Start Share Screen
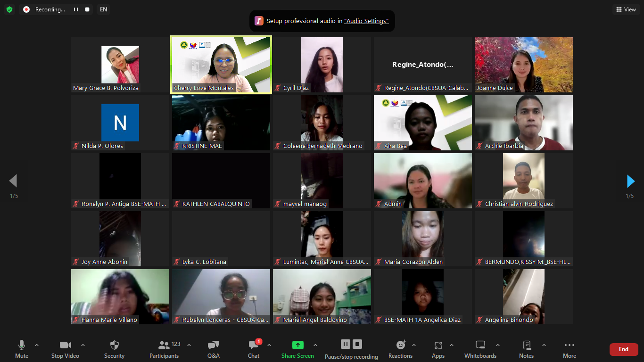Image resolution: width=644 pixels, height=362 pixels. pyautogui.click(x=297, y=349)
